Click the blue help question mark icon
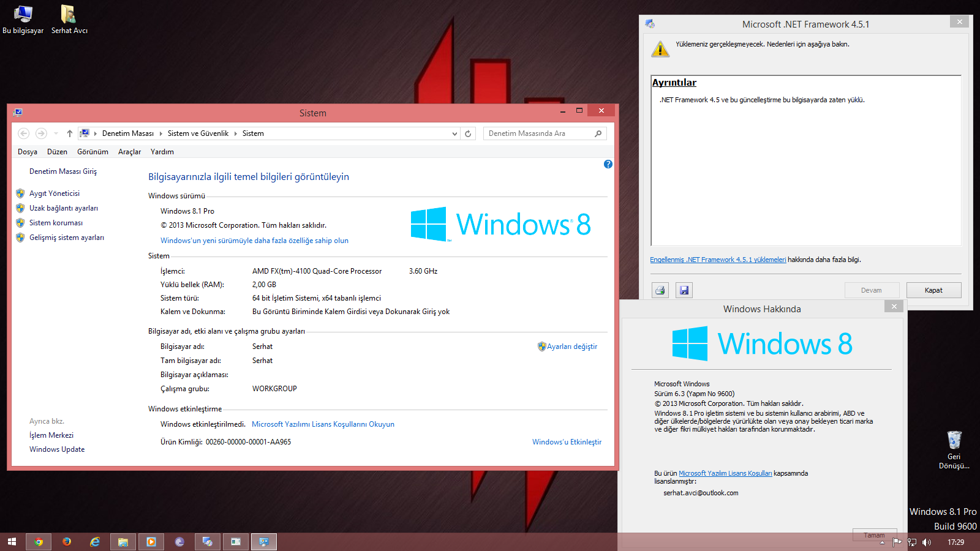Image resolution: width=980 pixels, height=551 pixels. [608, 164]
